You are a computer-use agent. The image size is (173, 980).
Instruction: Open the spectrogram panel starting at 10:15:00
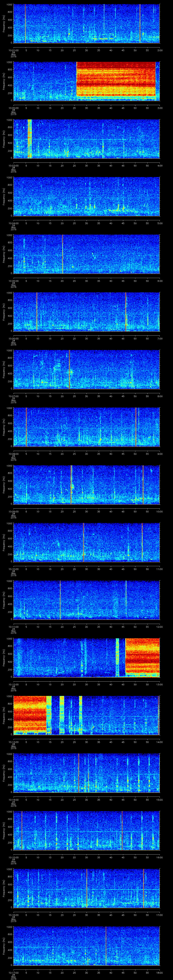(x=87, y=831)
